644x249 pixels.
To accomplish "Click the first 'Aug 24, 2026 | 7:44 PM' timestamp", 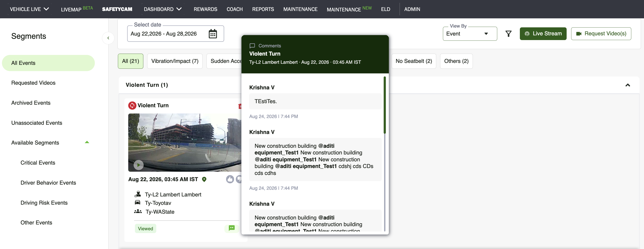I will pos(274,116).
